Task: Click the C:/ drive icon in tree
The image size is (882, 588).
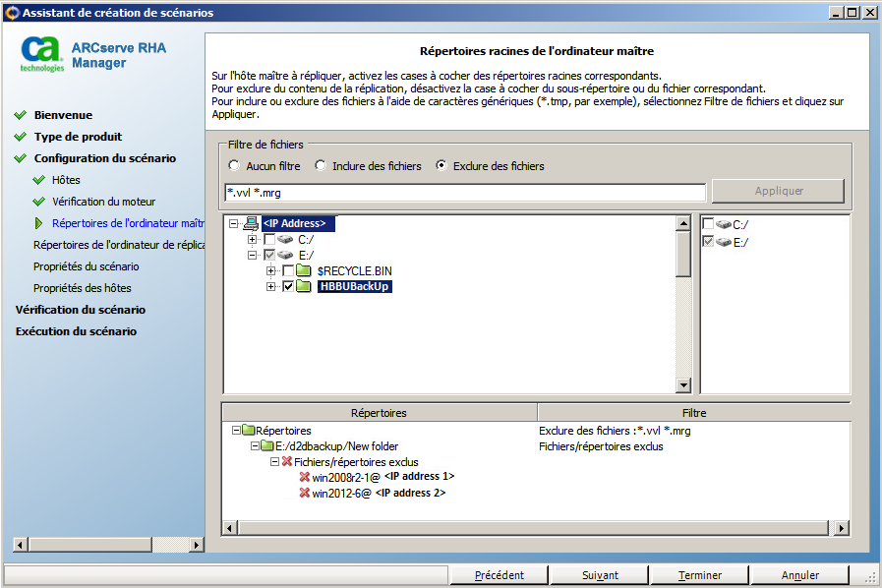Action: (x=285, y=239)
